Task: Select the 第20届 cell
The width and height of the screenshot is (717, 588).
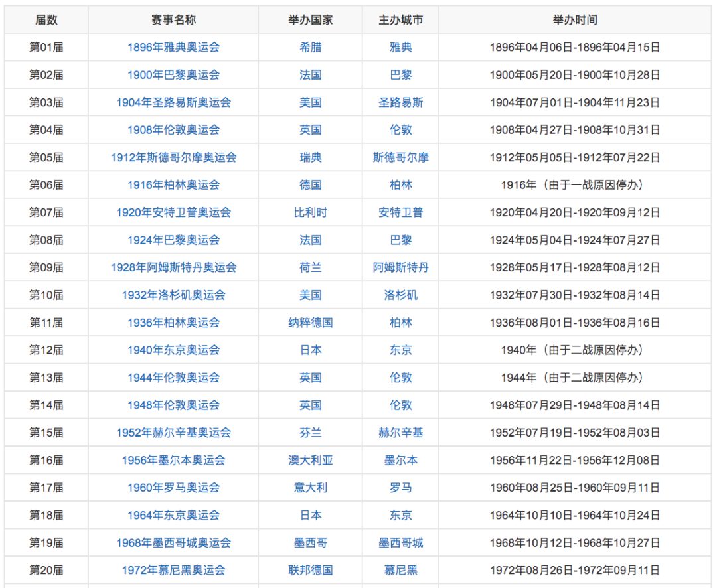Action: (x=46, y=570)
